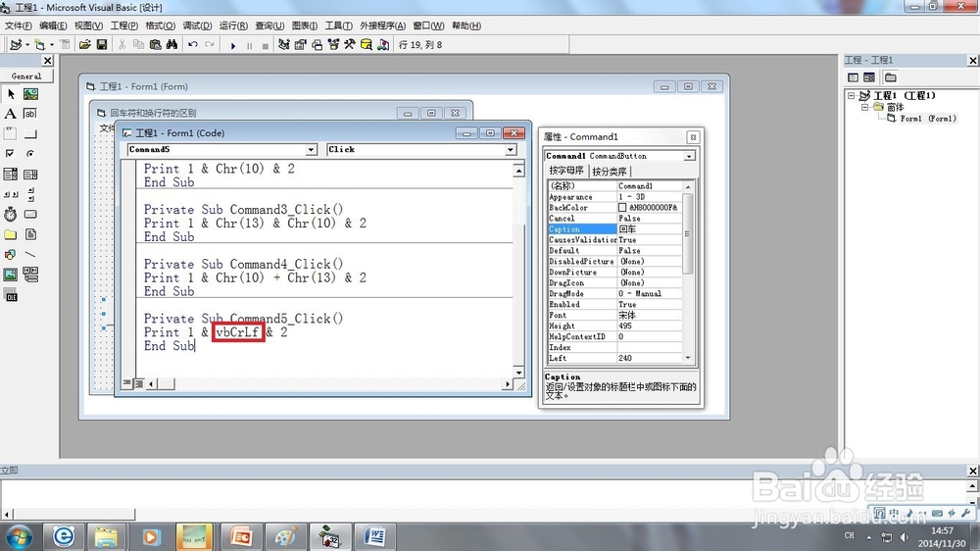Screen dimensions: 980x551
Task: Click the Paste toolbar icon
Action: coord(156,44)
